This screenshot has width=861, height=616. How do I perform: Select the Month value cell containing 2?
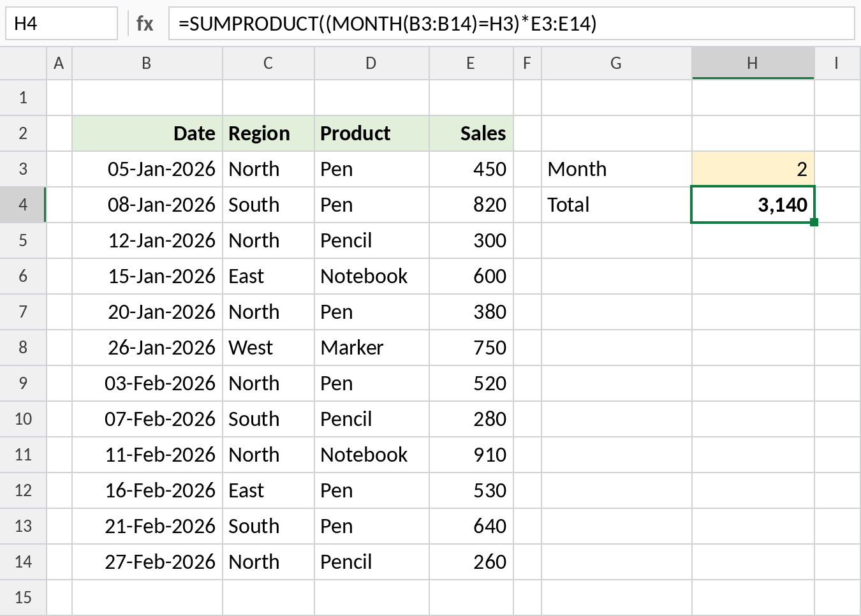pyautogui.click(x=753, y=169)
